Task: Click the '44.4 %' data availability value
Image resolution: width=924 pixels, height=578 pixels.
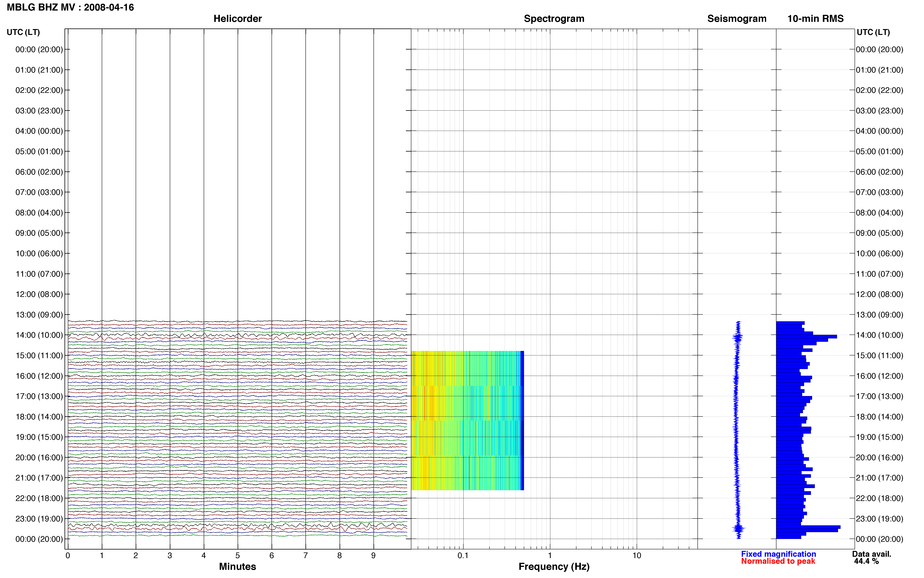Action: (866, 561)
